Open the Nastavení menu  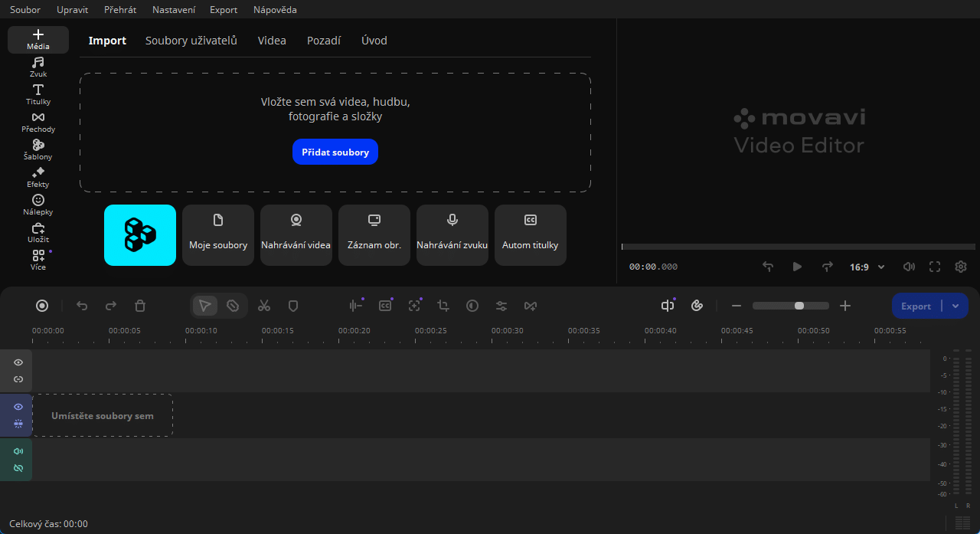coord(174,10)
